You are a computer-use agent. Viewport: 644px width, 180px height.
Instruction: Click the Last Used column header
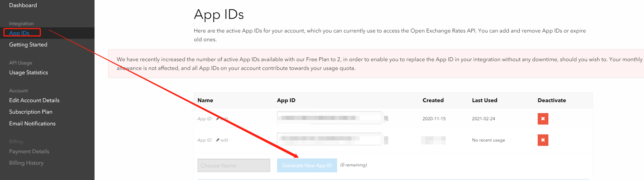(x=484, y=100)
